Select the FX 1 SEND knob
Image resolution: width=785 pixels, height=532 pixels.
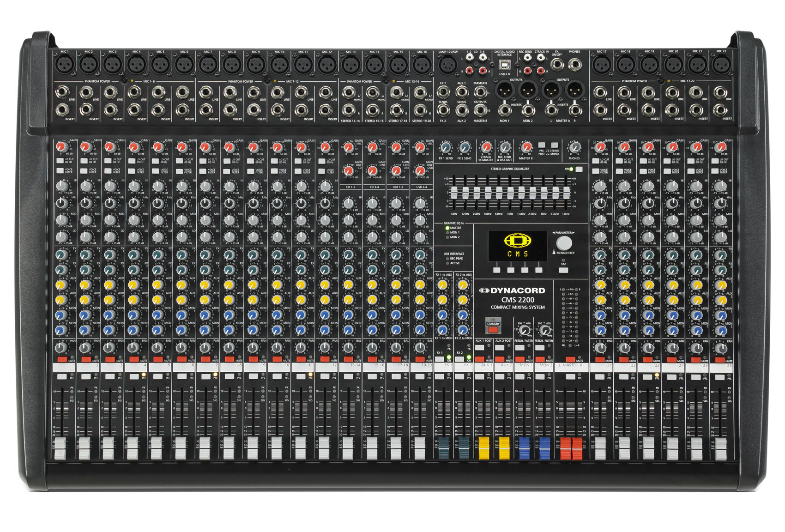click(445, 148)
